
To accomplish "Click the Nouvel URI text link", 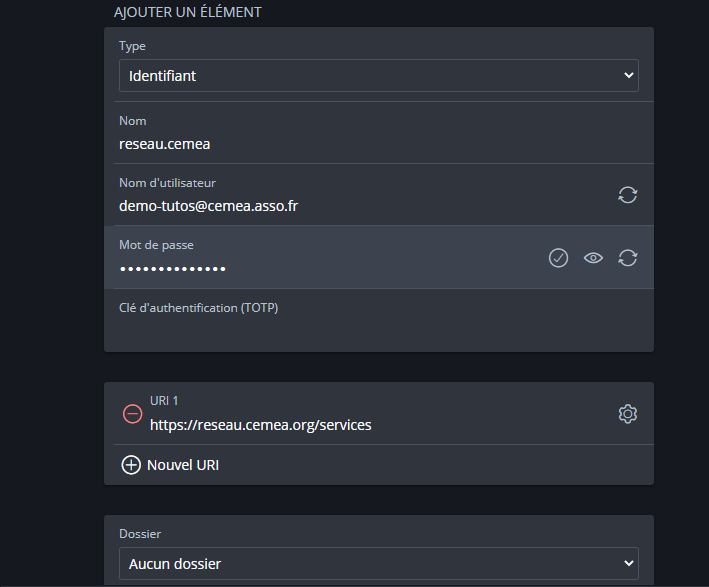I will tap(183, 465).
